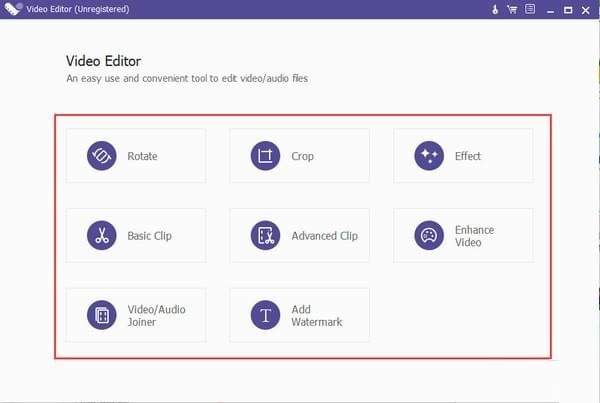Minimize the Video Editor window
This screenshot has height=403, width=600.
[551, 10]
